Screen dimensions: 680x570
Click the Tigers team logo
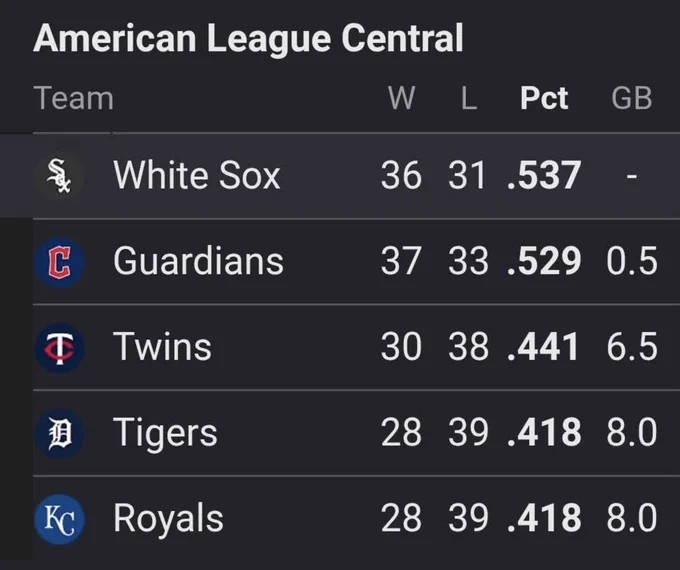click(59, 433)
